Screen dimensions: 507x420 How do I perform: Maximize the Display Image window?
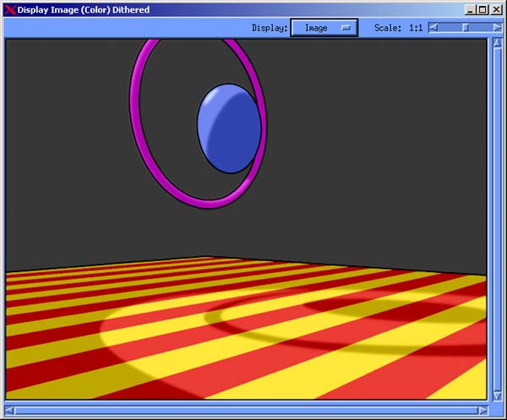click(x=482, y=9)
